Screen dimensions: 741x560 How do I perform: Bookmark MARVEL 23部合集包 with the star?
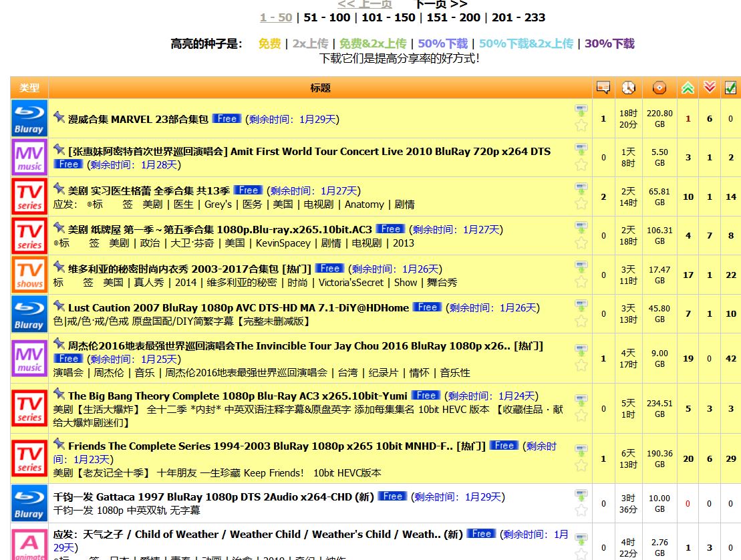(x=581, y=126)
